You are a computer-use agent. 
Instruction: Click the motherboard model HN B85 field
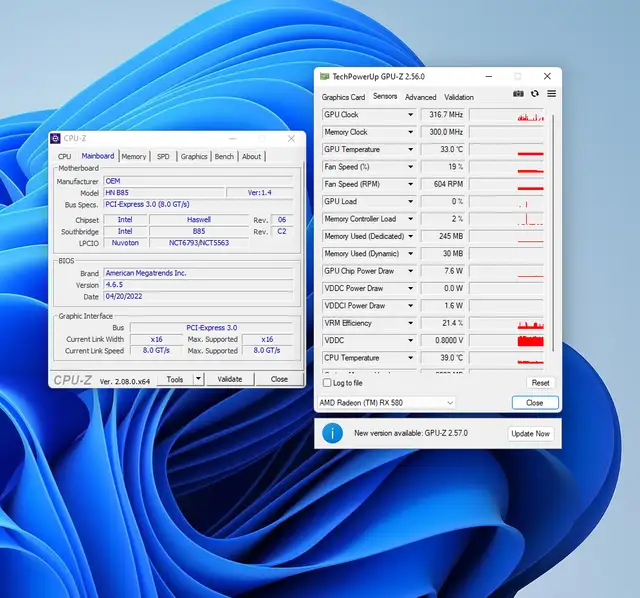(x=164, y=193)
